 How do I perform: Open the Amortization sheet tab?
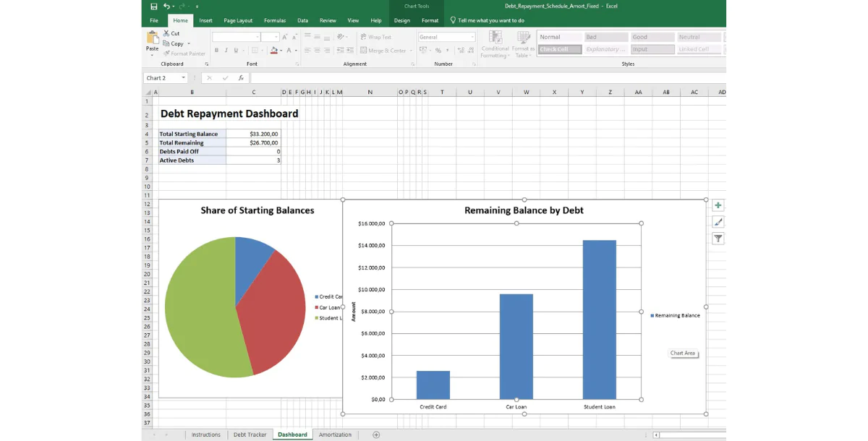(x=335, y=434)
